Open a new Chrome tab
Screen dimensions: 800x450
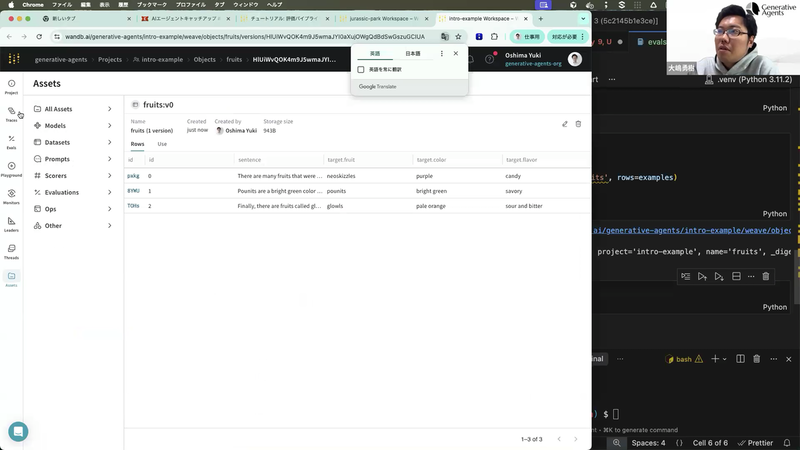[x=540, y=19]
